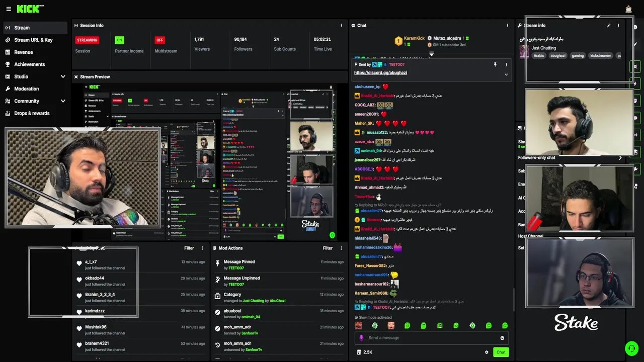Open the Moderation section
644x362 pixels.
[x=26, y=89]
